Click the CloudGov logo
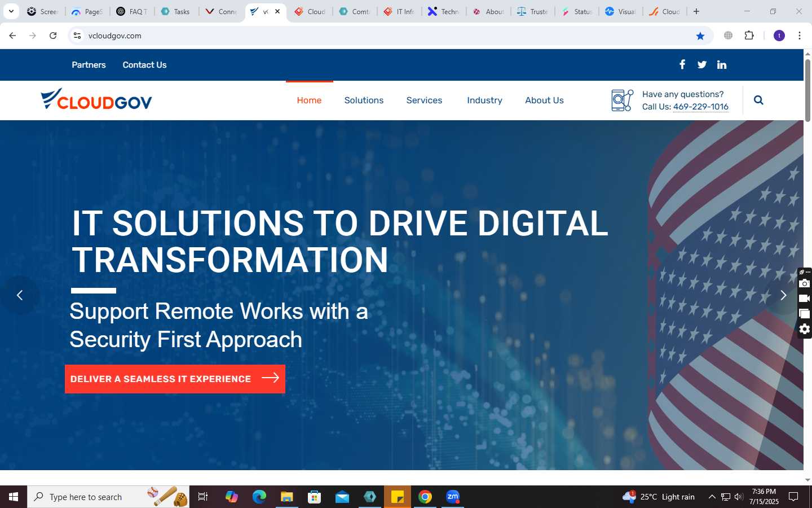The width and height of the screenshot is (812, 508). click(x=96, y=99)
